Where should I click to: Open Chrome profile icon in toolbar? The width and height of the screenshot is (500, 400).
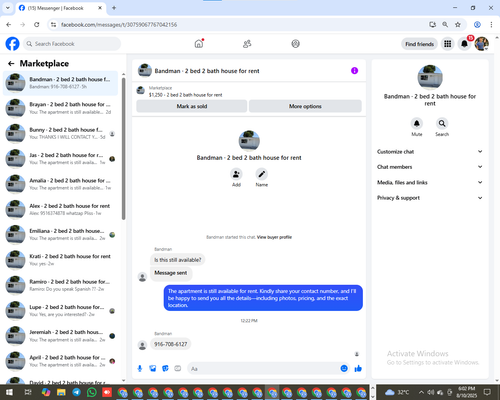coord(477,24)
